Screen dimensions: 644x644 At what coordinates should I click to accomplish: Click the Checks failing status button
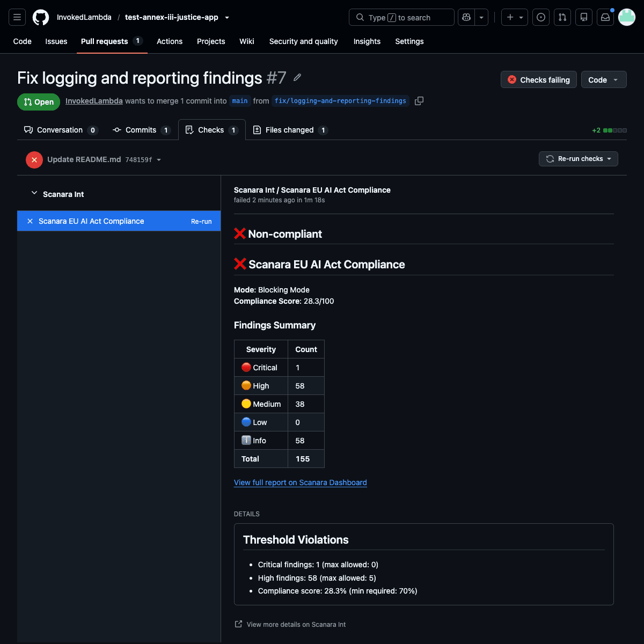pos(539,80)
